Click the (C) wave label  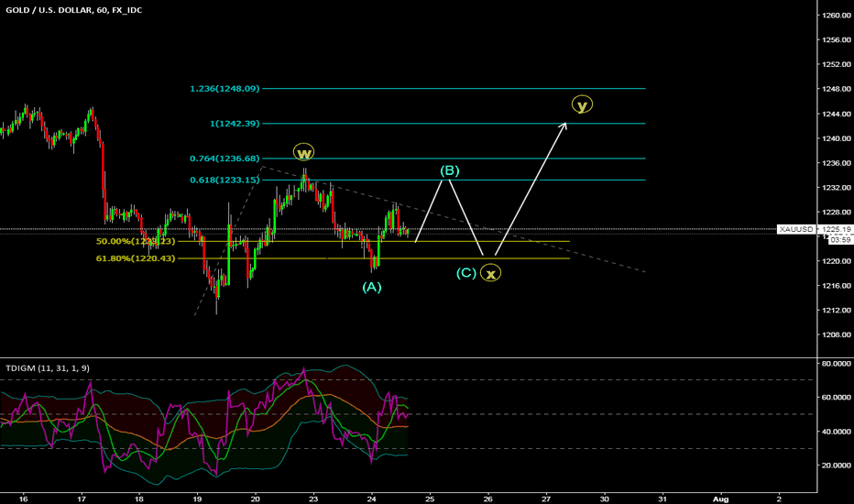pyautogui.click(x=466, y=272)
